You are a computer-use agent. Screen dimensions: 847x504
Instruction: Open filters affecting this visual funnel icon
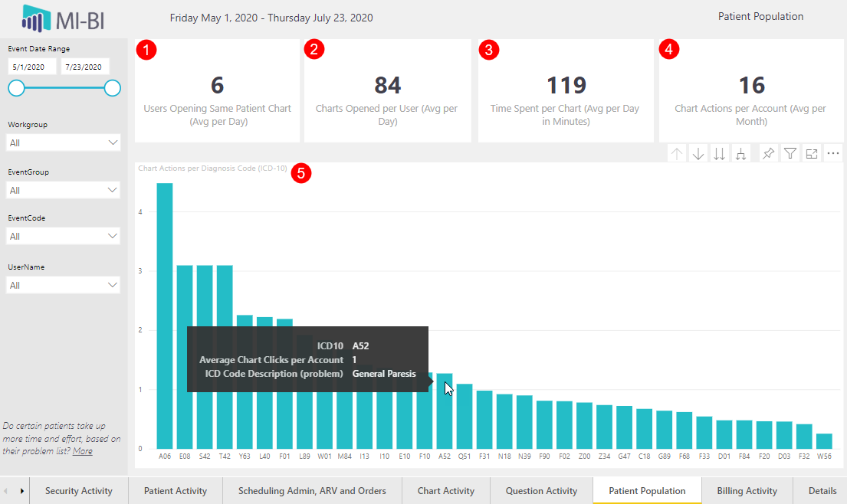click(790, 154)
